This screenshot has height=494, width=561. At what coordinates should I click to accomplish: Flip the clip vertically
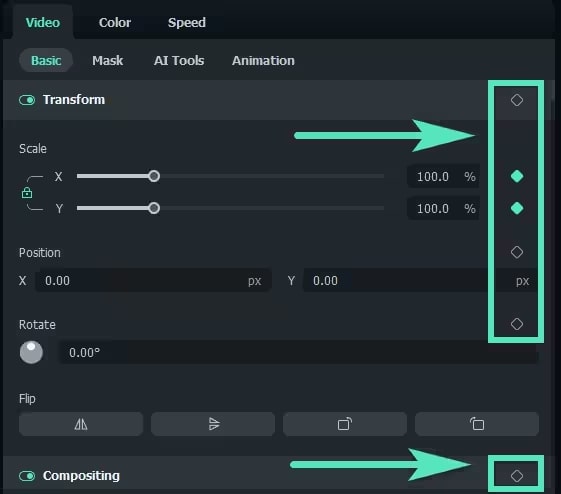(213, 424)
